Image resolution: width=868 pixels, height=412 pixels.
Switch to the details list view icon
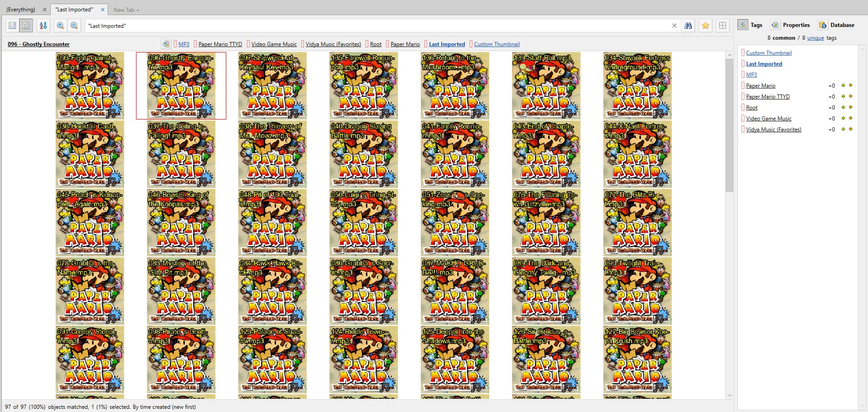12,26
